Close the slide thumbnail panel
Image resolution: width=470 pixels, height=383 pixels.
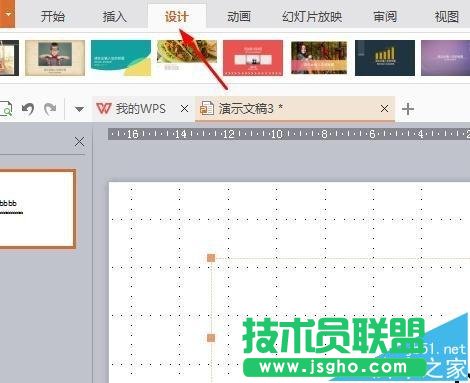point(79,142)
